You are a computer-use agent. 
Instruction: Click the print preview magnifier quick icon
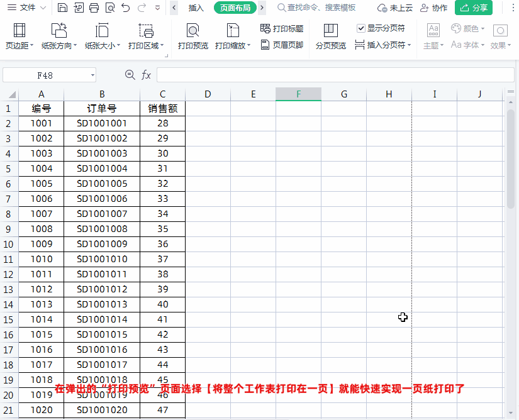coord(110,8)
